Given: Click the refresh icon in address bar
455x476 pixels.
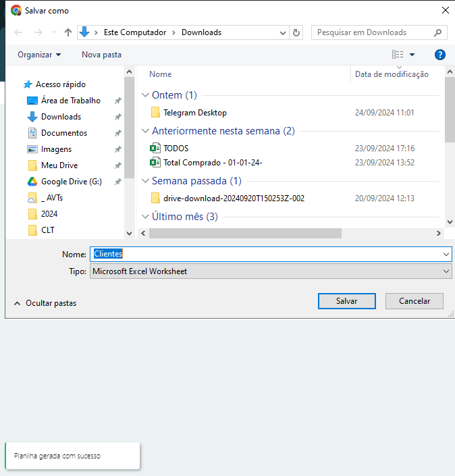Looking at the screenshot, I should [296, 32].
